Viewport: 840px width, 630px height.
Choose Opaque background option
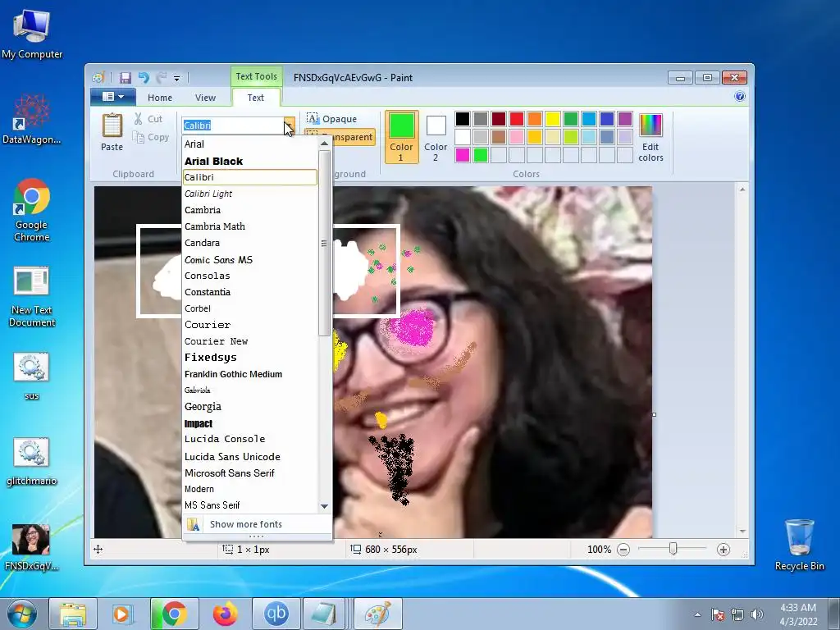332,118
